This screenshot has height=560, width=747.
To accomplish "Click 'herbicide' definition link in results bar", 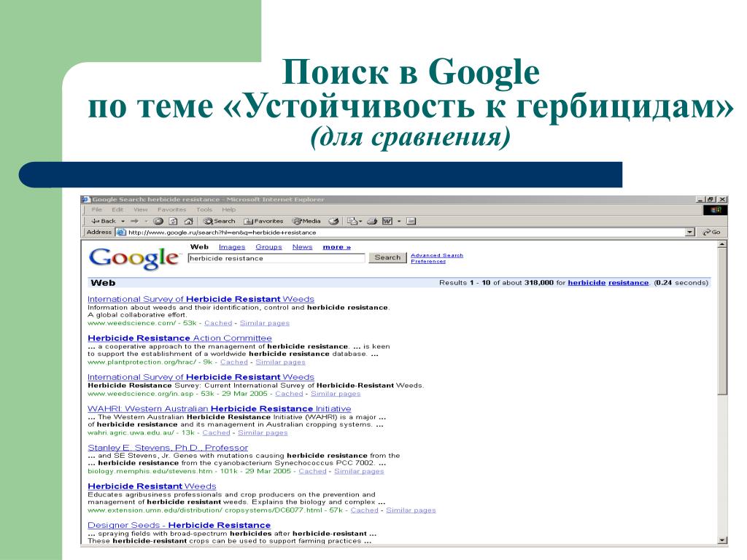I will click(x=587, y=283).
